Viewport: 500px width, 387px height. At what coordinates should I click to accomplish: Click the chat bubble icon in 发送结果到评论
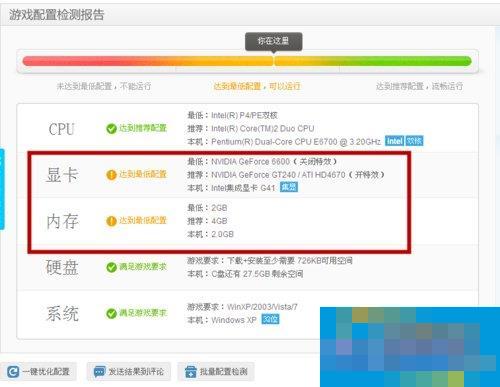point(99,371)
